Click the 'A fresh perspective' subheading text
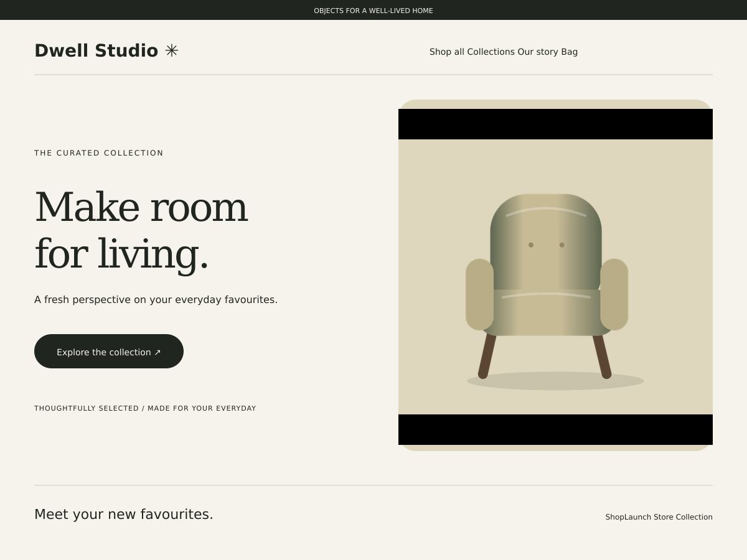747x560 pixels. [x=156, y=300]
